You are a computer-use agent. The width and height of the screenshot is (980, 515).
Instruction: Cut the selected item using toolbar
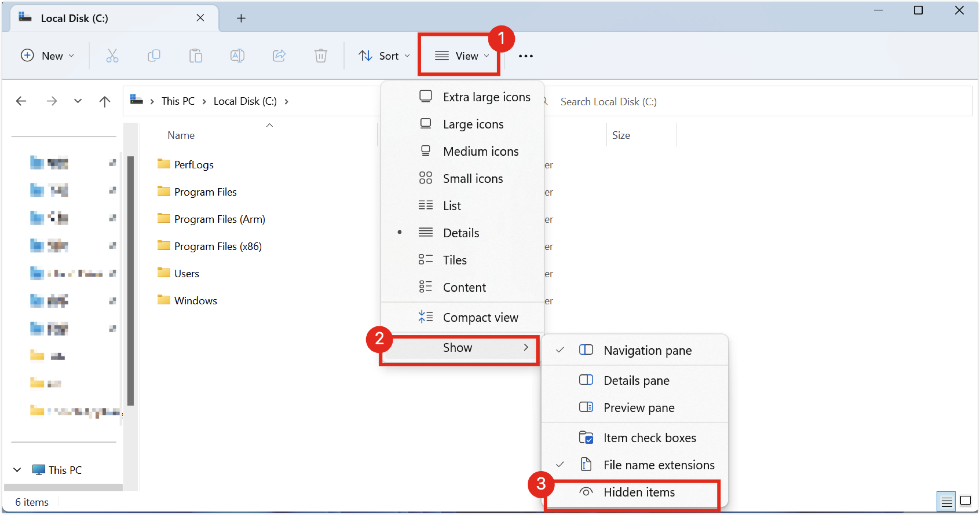112,56
